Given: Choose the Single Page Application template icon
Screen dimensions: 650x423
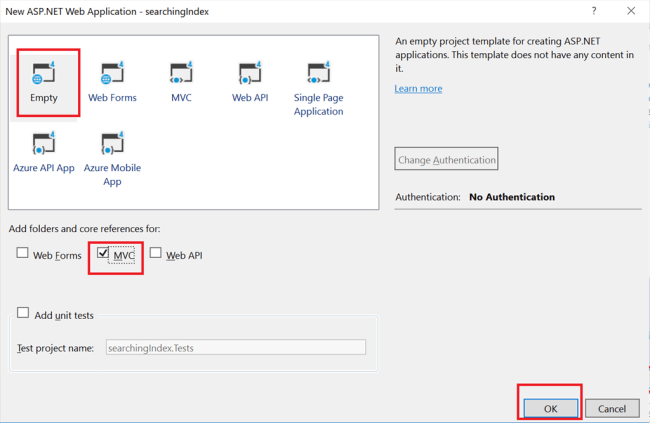Looking at the screenshot, I should pos(319,73).
